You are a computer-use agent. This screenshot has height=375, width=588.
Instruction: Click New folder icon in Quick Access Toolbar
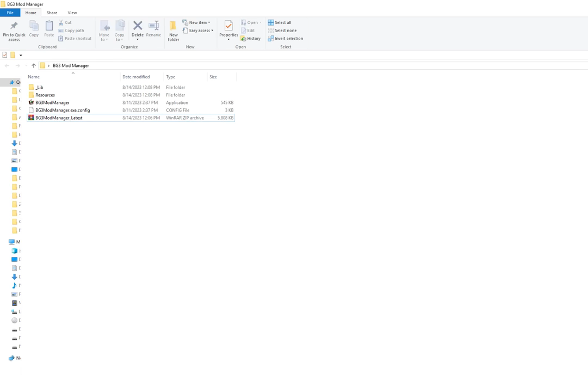13,55
